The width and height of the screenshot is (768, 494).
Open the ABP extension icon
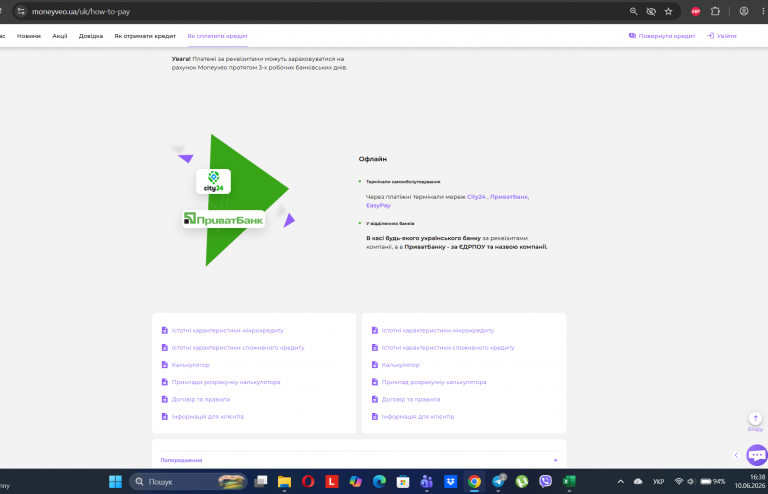[x=696, y=11]
